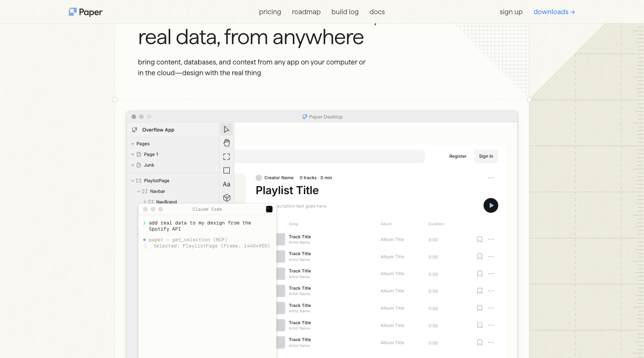The image size is (644, 358).
Task: Activate the hand pan tool
Action: click(x=226, y=143)
